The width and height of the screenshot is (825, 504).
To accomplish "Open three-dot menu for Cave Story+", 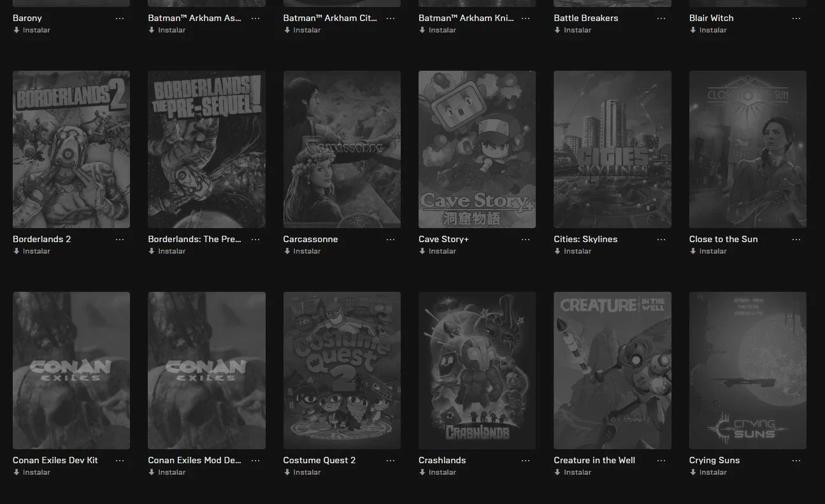I will pos(526,240).
